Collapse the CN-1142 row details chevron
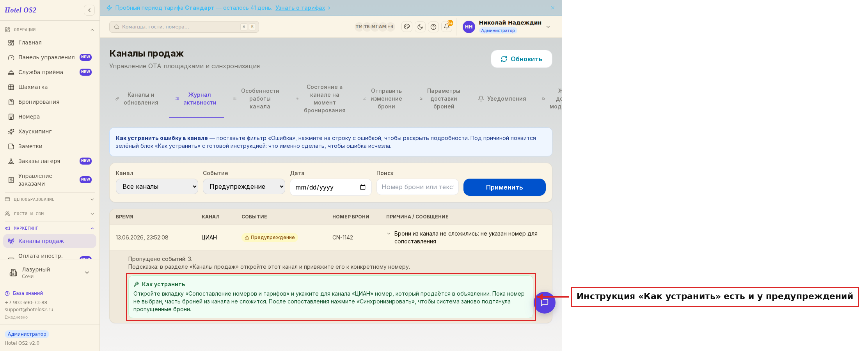 pyautogui.click(x=389, y=234)
